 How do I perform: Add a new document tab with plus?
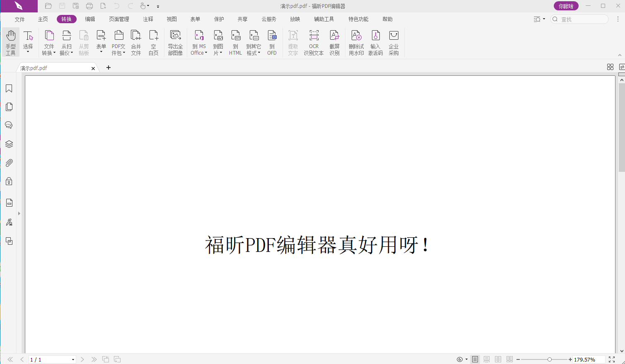point(109,67)
